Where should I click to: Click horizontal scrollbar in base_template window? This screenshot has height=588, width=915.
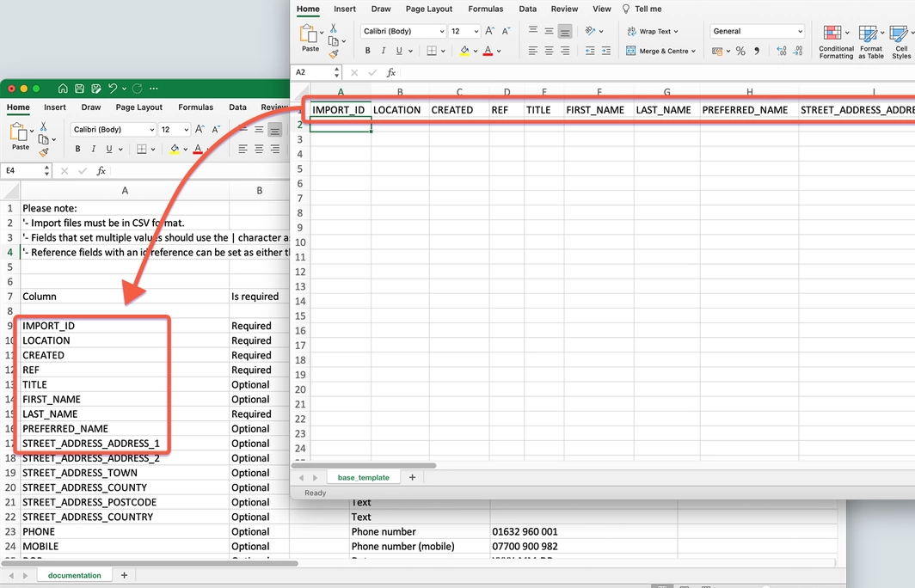[x=364, y=466]
